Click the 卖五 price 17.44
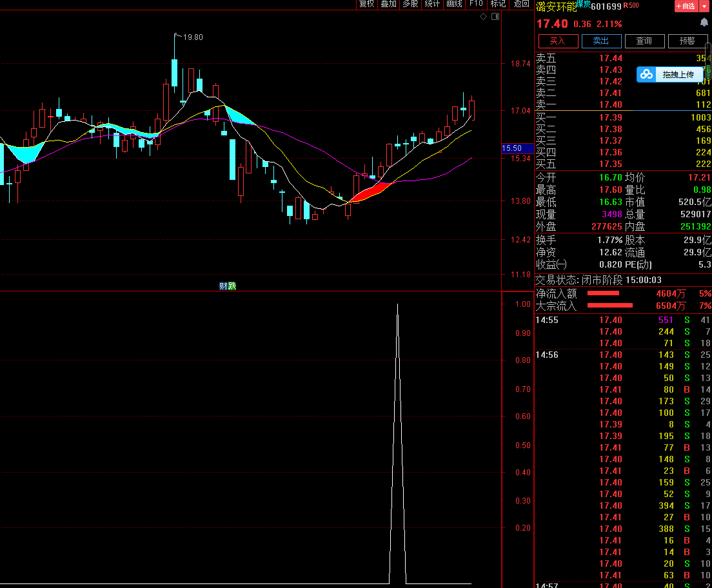 (611, 58)
